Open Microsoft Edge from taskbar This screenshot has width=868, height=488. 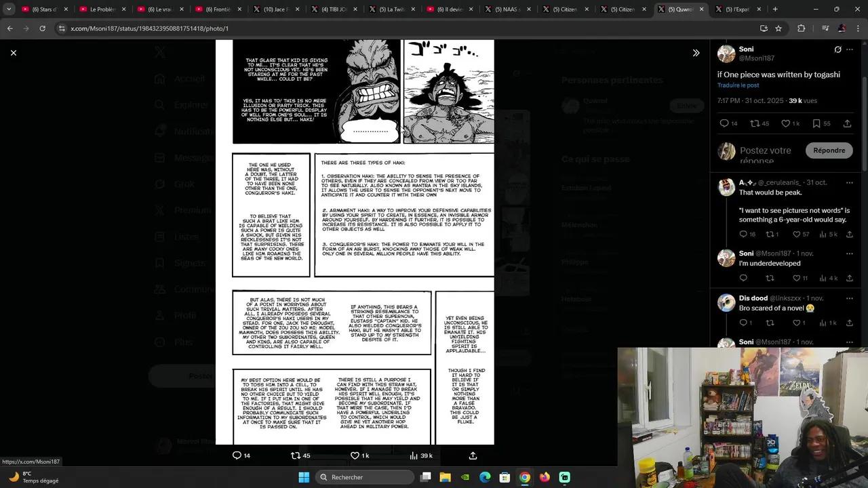pyautogui.click(x=485, y=477)
